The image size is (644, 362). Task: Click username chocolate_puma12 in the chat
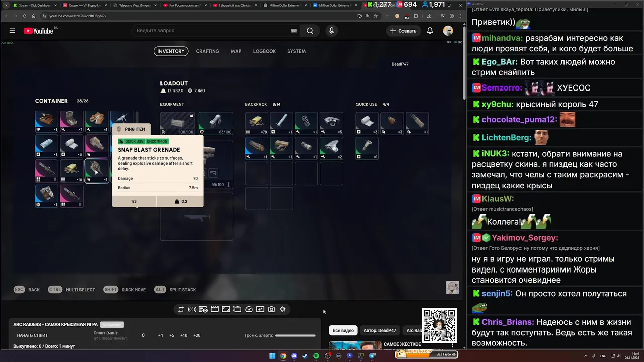click(520, 120)
